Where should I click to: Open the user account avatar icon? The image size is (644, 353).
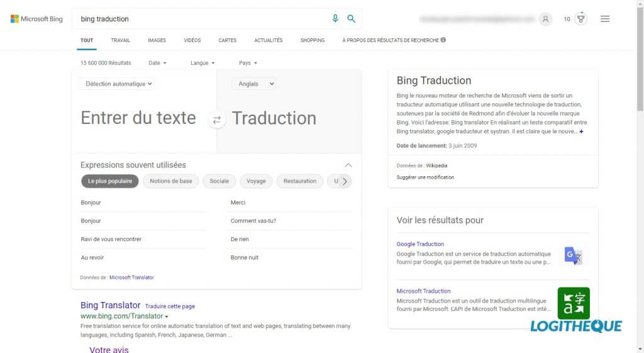coord(545,19)
